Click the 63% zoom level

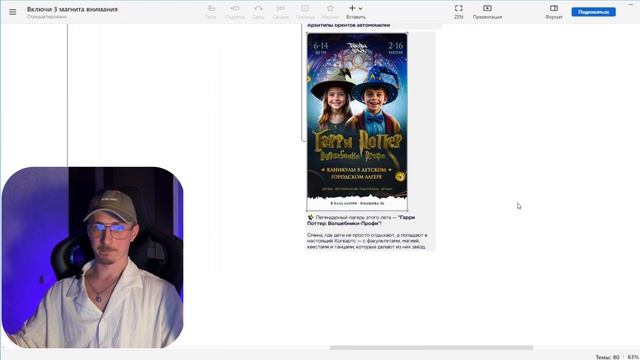[633, 357]
